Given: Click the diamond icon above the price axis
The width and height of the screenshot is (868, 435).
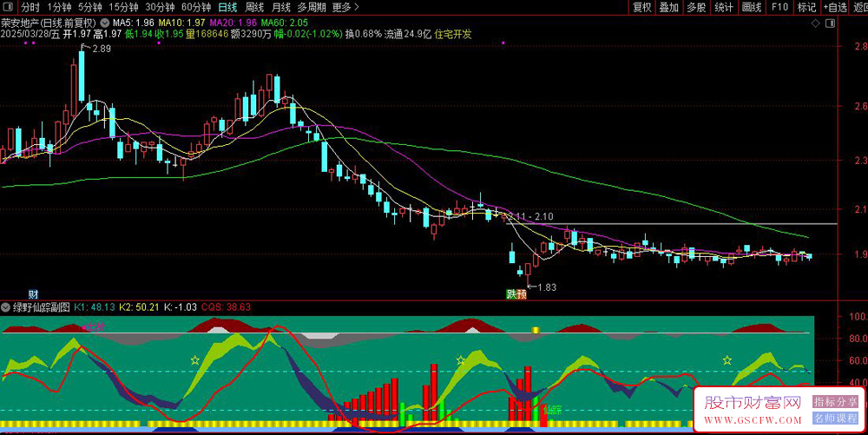Looking at the screenshot, I should pyautogui.click(x=815, y=23).
